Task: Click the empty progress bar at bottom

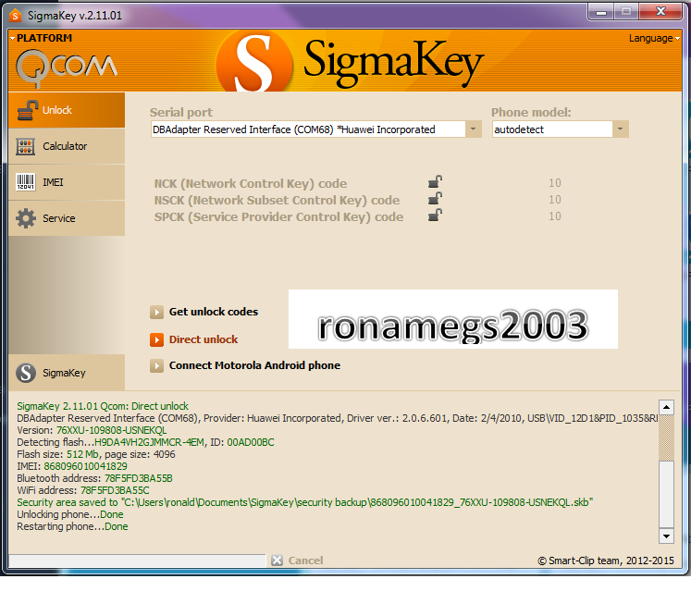Action: tap(137, 561)
